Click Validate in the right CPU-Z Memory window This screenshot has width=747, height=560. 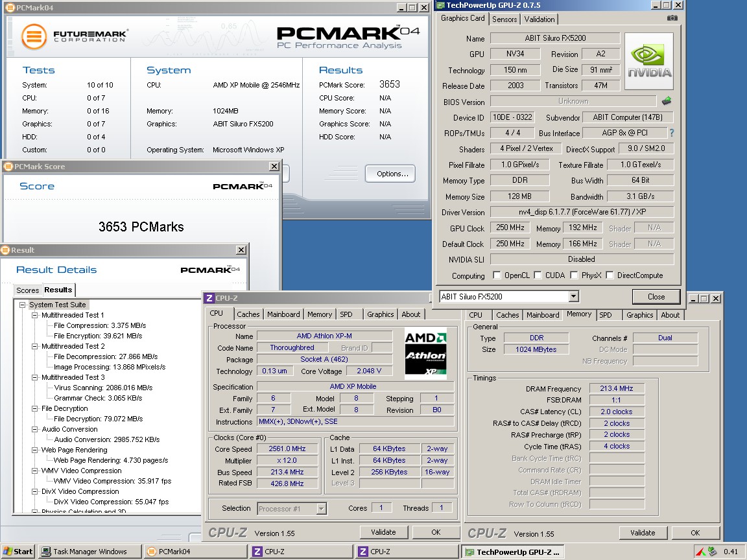(x=643, y=532)
